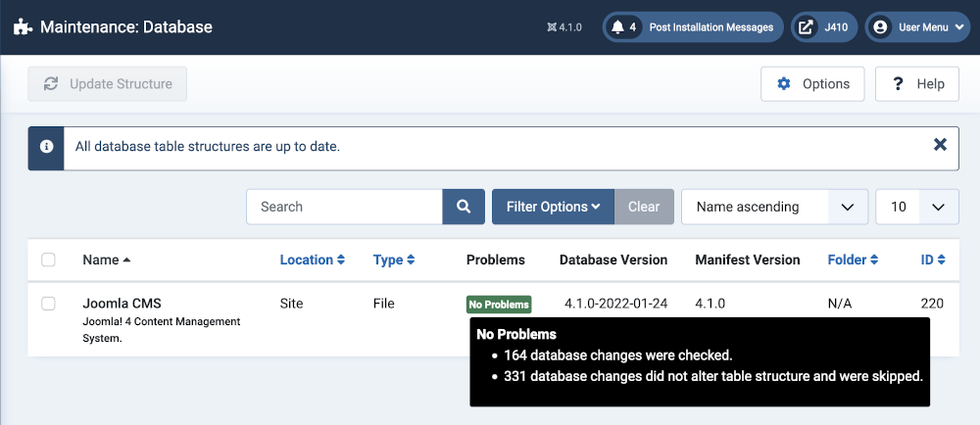Click the Joomla 4.1.0 version logo
This screenshot has width=980, height=425.
click(551, 27)
